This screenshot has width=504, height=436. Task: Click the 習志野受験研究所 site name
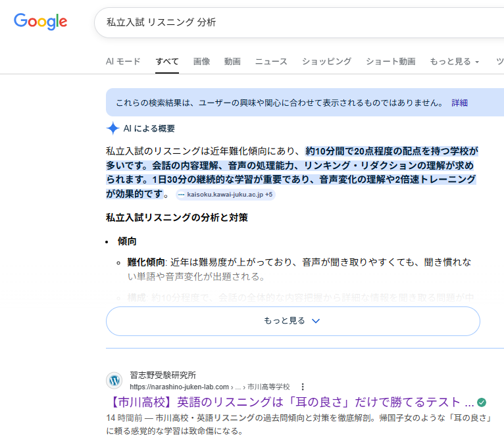[163, 375]
